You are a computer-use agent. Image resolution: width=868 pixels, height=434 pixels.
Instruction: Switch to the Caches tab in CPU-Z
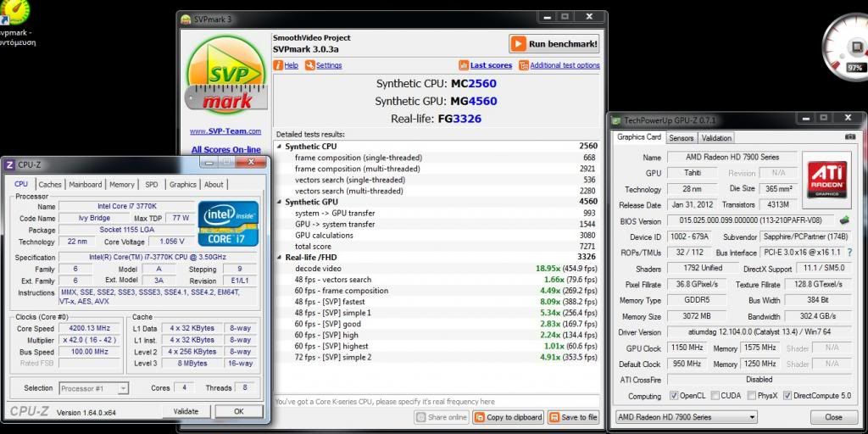[x=50, y=184]
